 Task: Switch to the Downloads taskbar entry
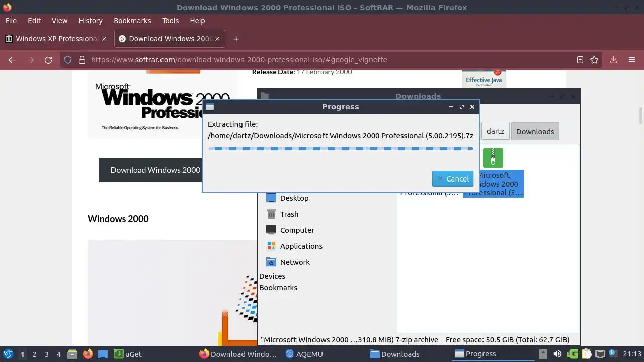(x=395, y=354)
